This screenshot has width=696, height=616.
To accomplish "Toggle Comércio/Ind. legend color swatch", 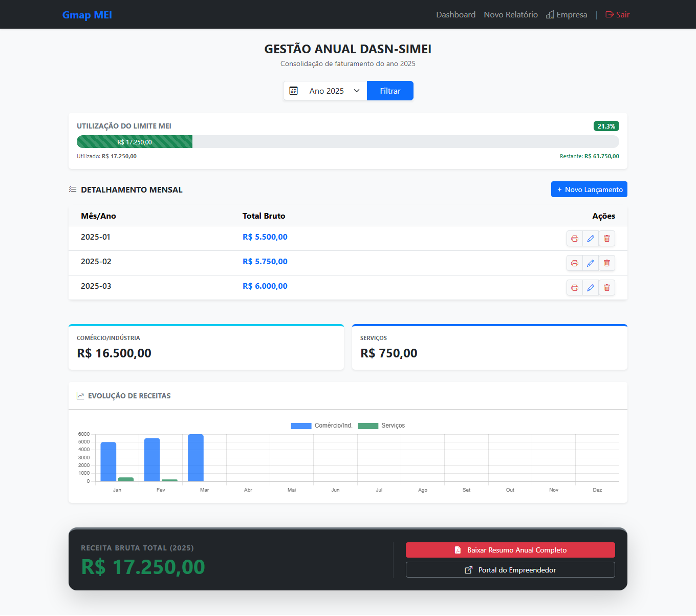I will point(301,426).
